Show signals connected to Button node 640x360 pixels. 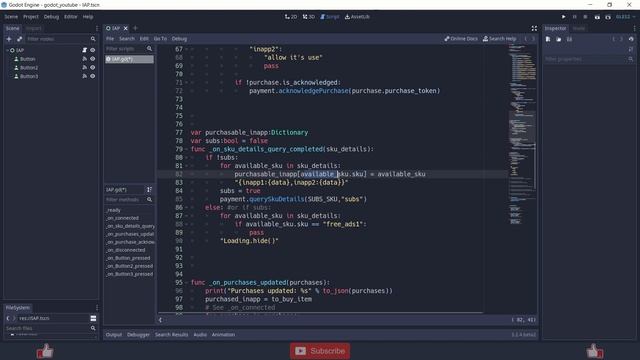point(84,59)
